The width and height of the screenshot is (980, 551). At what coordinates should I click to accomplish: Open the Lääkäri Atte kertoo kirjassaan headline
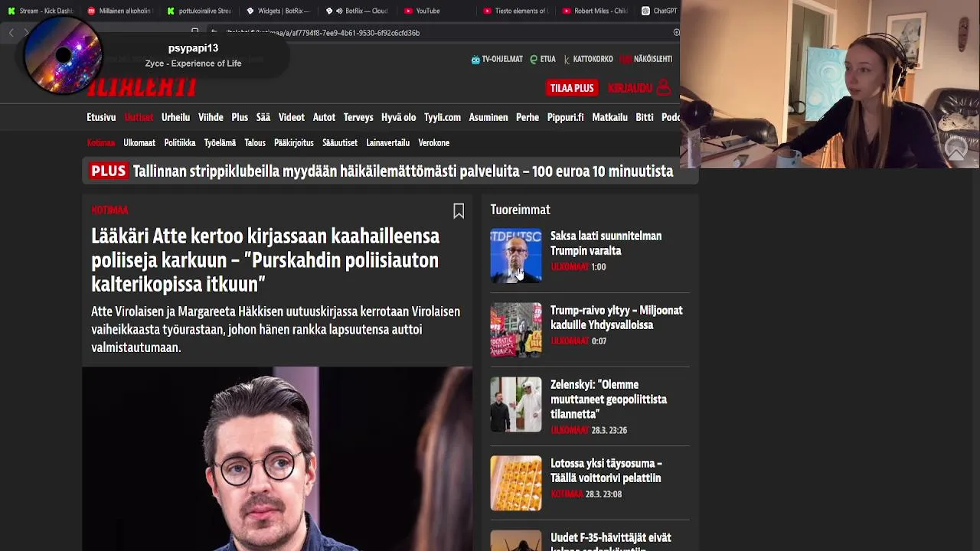(x=266, y=260)
